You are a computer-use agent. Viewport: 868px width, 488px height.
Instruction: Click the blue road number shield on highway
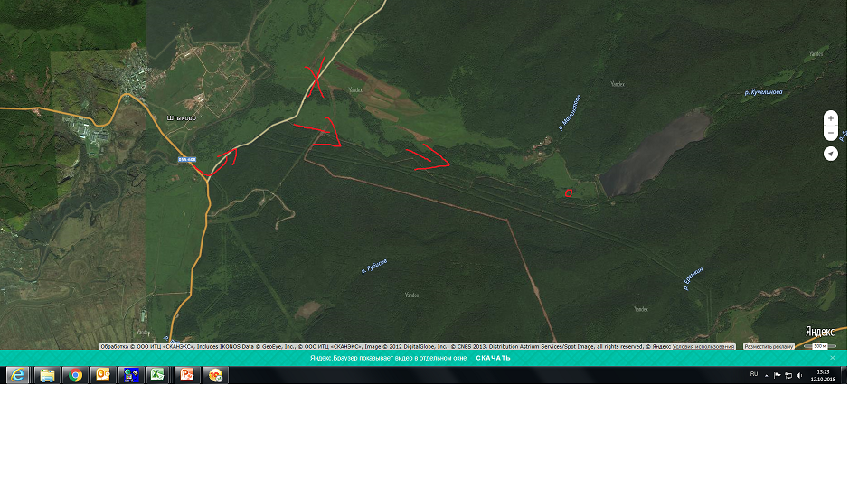tap(188, 159)
